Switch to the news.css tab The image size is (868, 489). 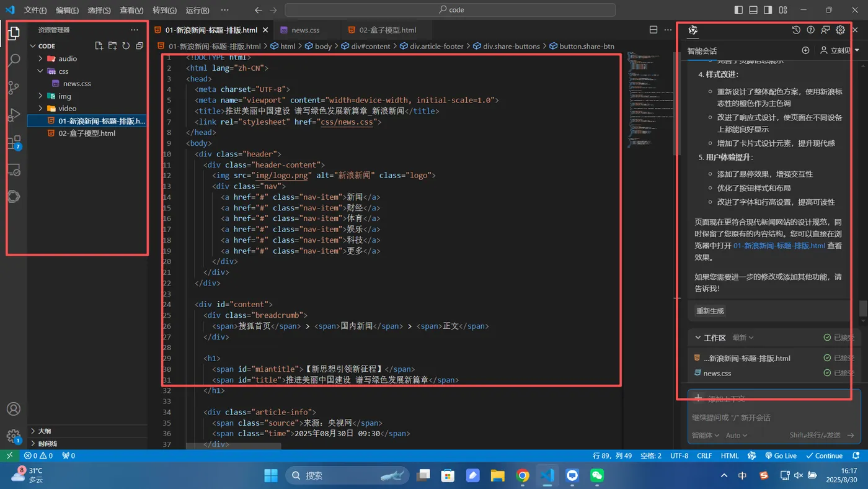click(x=305, y=30)
